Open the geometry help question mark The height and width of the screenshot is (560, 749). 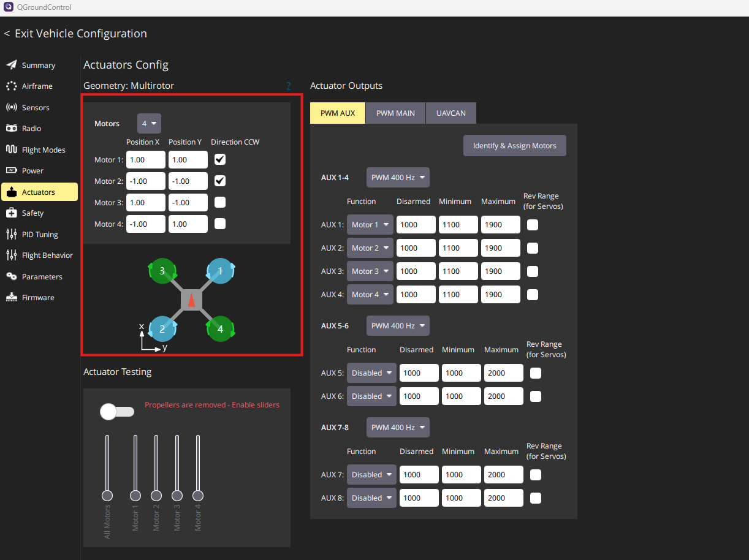(x=288, y=86)
